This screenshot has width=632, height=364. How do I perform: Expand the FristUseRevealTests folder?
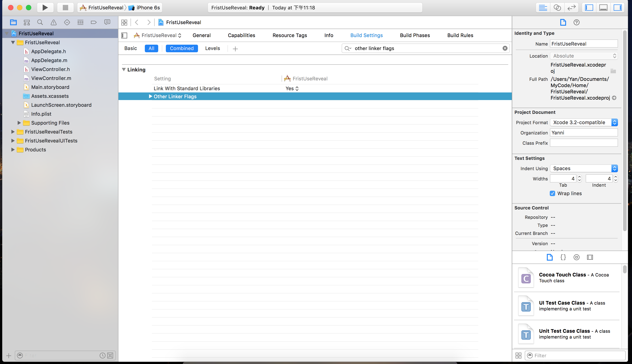[13, 132]
